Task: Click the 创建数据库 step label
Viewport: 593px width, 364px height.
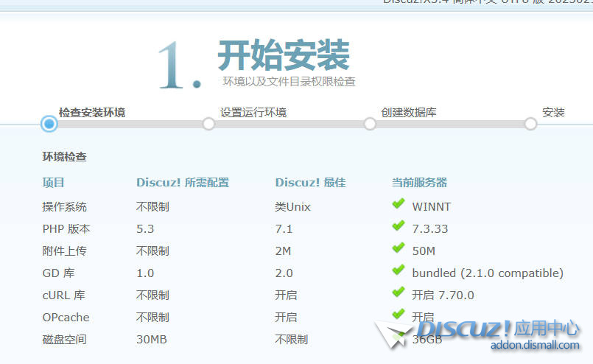Action: (409, 112)
